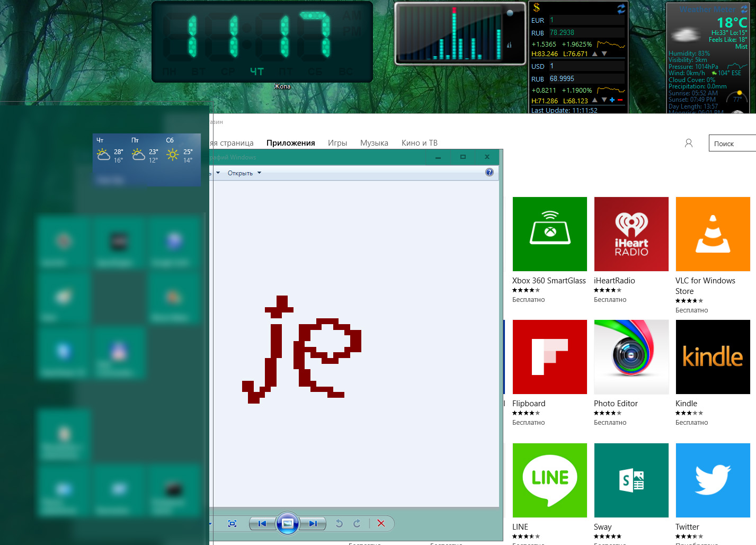Screen dimensions: 756x545
Task: Refresh the currency rates gadget
Action: point(621,8)
